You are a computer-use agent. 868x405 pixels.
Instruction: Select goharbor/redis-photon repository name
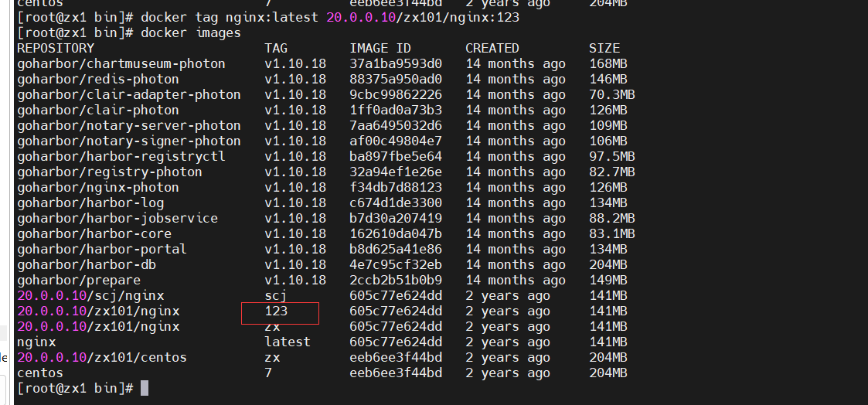(x=98, y=79)
